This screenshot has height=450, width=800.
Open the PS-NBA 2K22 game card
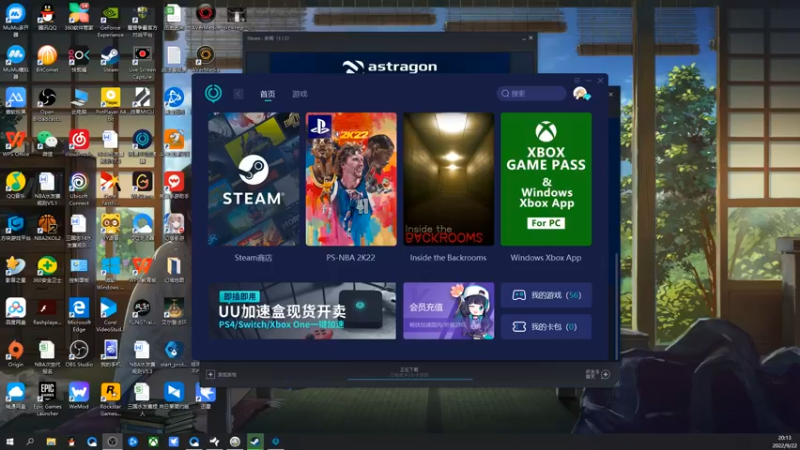tap(351, 179)
